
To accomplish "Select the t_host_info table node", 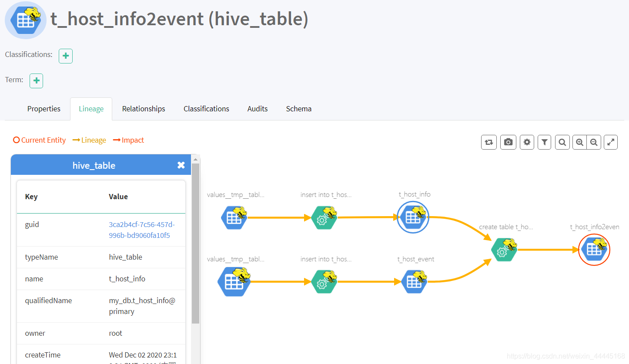I will click(x=413, y=217).
